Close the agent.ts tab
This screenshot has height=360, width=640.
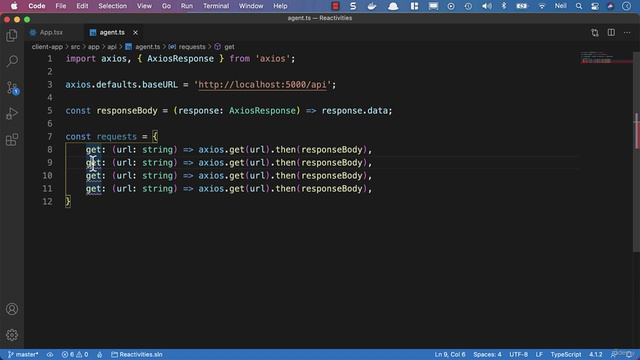coord(135,33)
